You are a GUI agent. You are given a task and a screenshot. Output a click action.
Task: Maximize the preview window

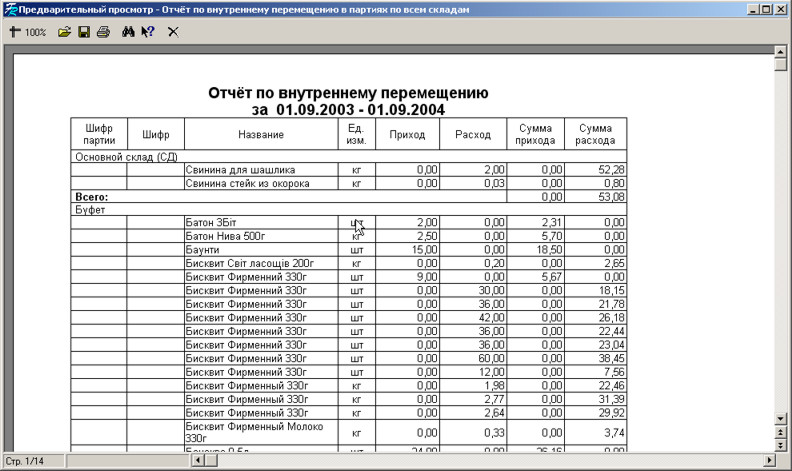pyautogui.click(x=766, y=8)
